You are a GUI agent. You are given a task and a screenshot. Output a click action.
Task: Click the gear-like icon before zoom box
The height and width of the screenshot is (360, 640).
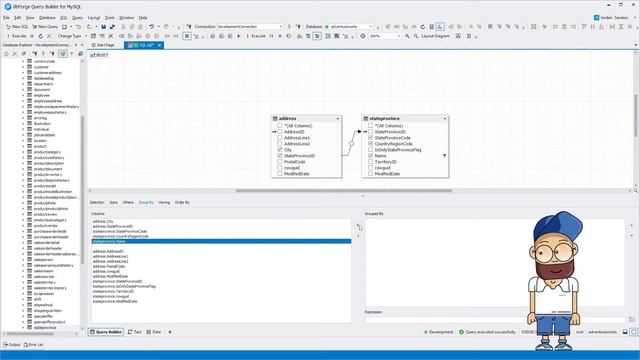tap(362, 36)
